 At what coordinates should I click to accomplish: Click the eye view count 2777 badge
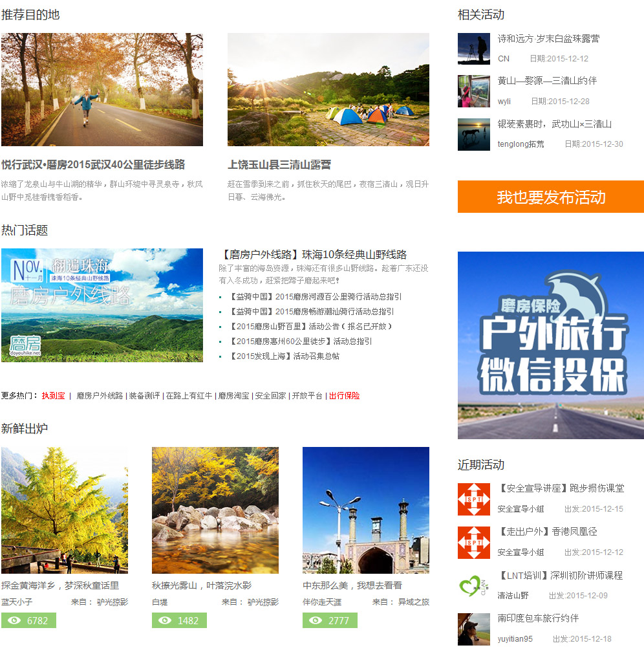point(330,620)
